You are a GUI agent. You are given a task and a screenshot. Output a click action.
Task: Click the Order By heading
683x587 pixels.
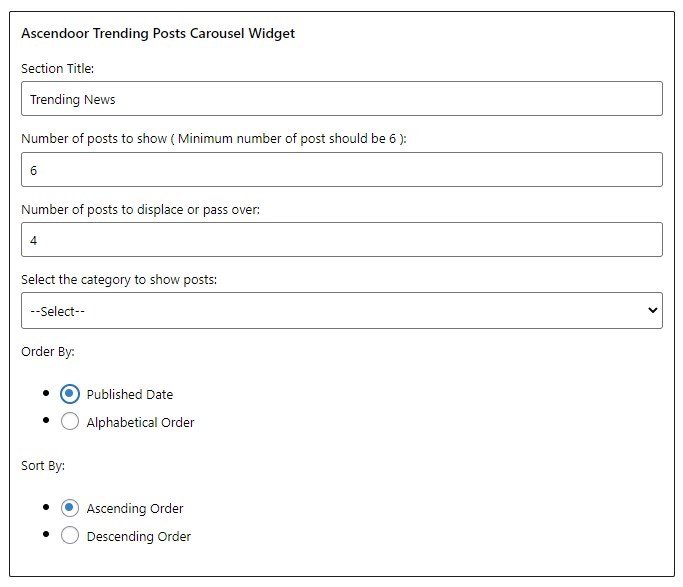point(48,351)
